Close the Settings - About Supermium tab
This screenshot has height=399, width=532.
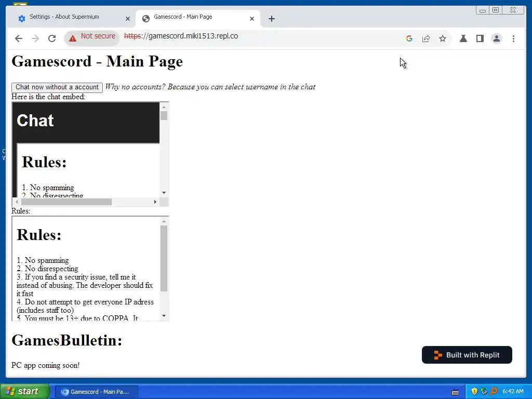[x=128, y=19]
